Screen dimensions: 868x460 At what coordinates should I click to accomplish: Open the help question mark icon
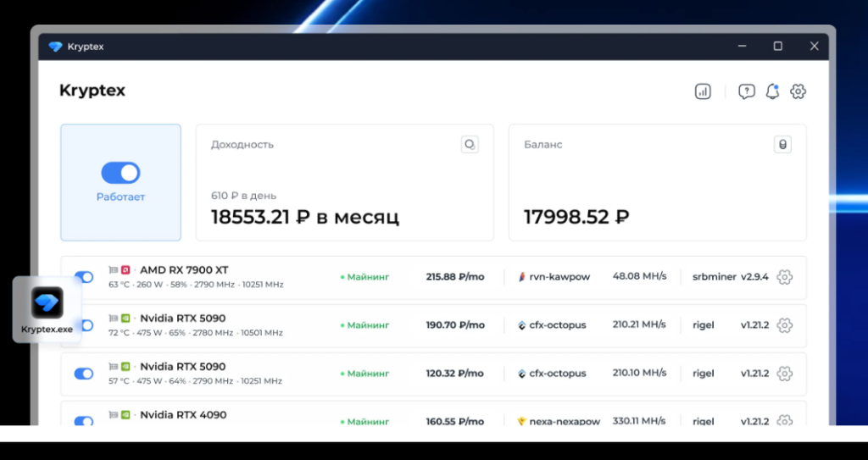pos(746,91)
